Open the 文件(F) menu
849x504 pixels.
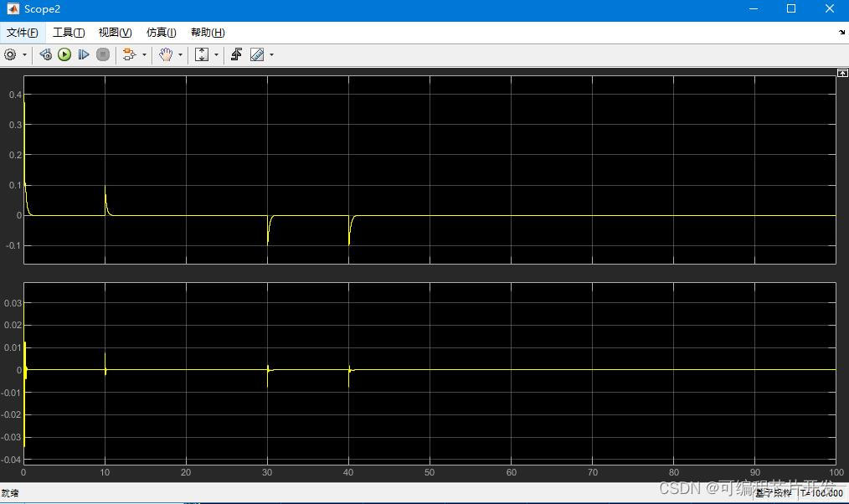pos(23,33)
